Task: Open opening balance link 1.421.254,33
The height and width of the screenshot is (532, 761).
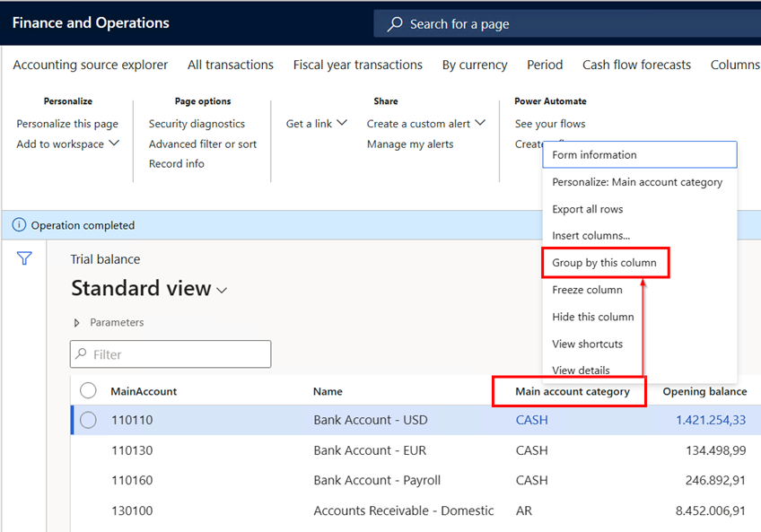Action: (711, 420)
